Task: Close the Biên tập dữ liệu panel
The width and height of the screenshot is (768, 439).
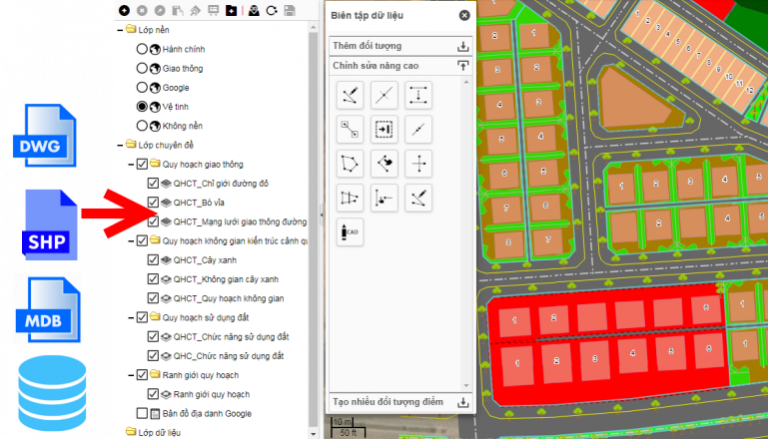Action: coord(464,15)
